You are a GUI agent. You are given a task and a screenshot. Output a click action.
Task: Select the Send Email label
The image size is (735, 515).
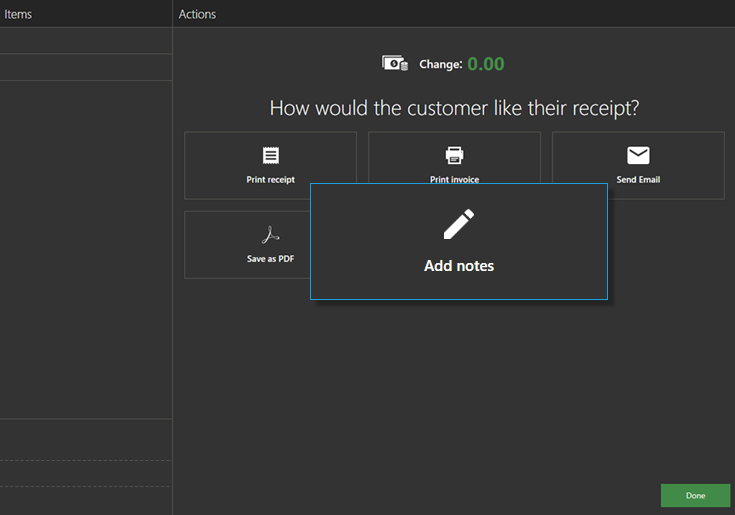click(638, 179)
